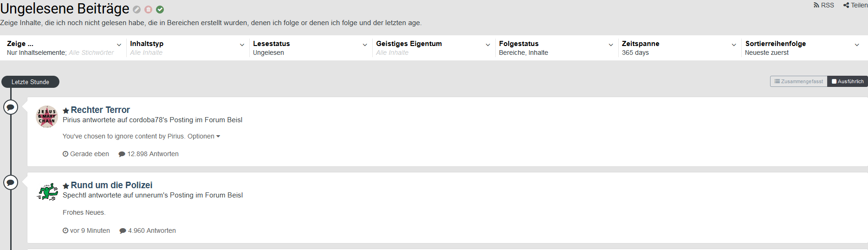868x250 pixels.
Task: Switch to Zusammengefasst view
Action: click(x=798, y=81)
